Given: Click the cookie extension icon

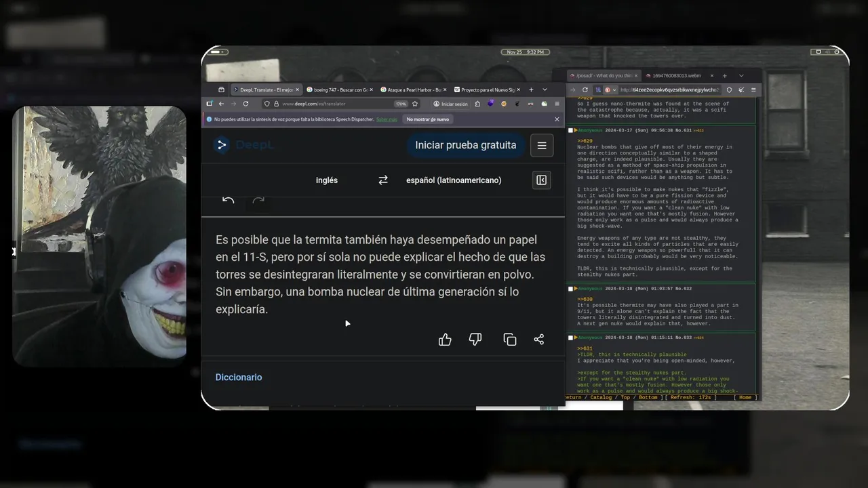Looking at the screenshot, I should coord(504,104).
